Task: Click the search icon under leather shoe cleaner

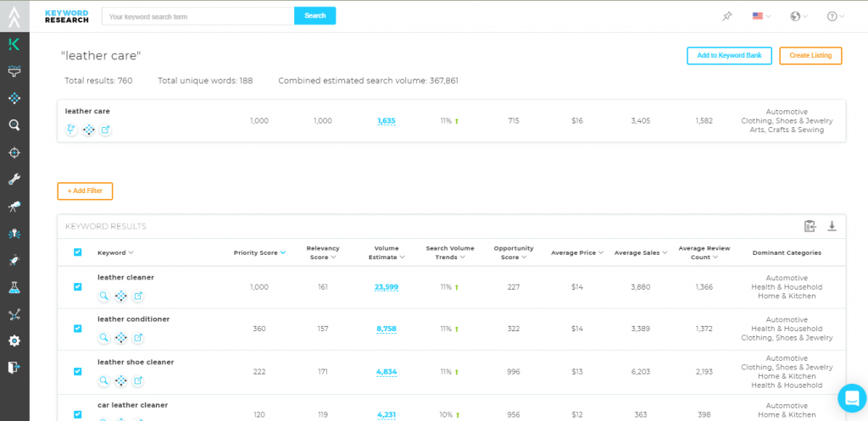Action: (104, 380)
